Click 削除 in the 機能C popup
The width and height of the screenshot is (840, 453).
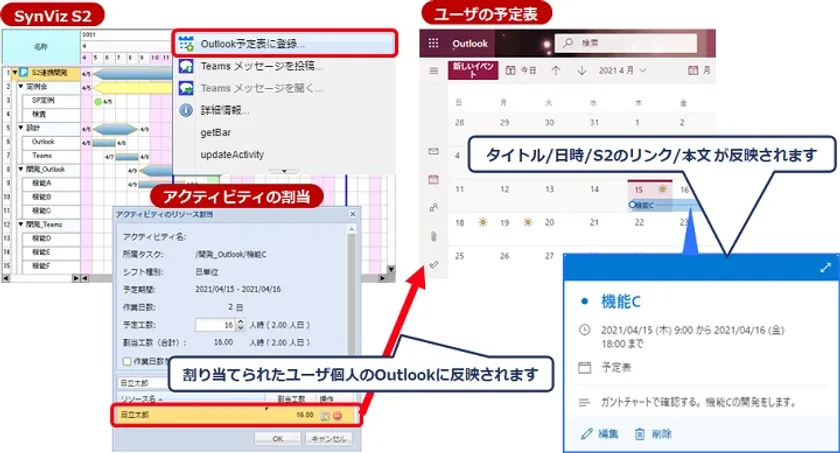pyautogui.click(x=653, y=434)
